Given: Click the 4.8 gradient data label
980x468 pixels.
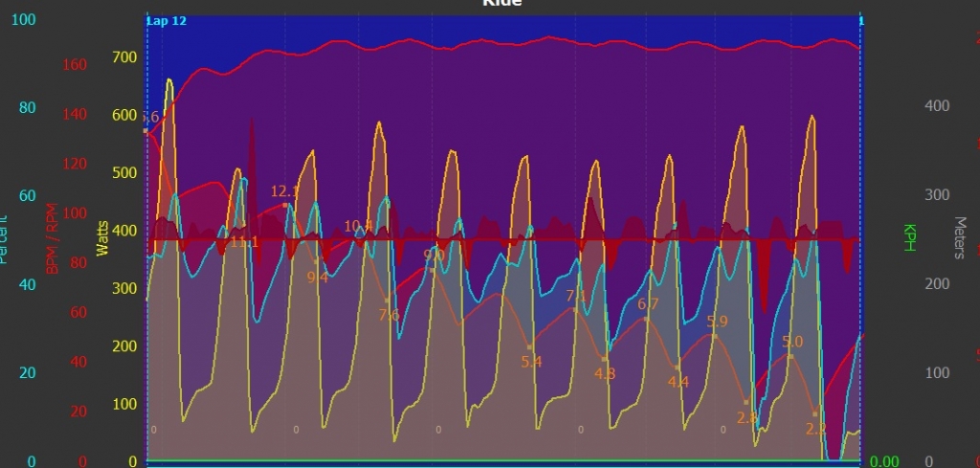Looking at the screenshot, I should (605, 373).
